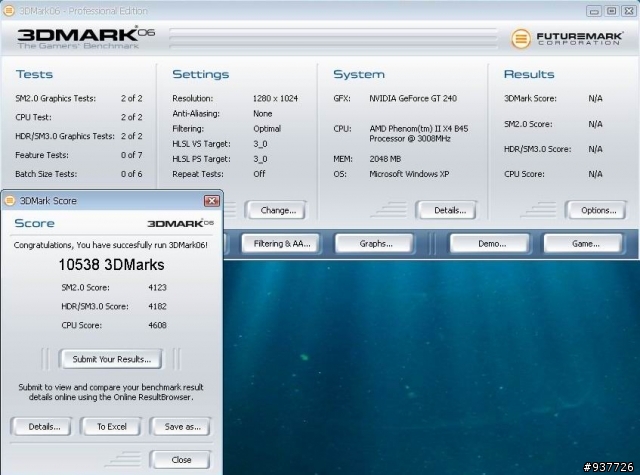Click the 3DMark06 logo in main header
The height and width of the screenshot is (475, 640).
coord(86,38)
